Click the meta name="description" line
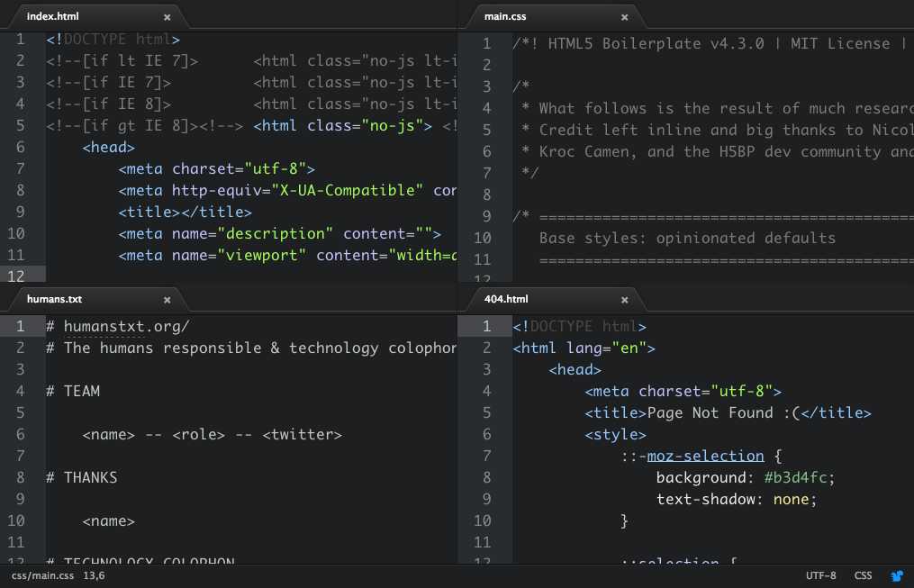This screenshot has height=588, width=914. [280, 234]
